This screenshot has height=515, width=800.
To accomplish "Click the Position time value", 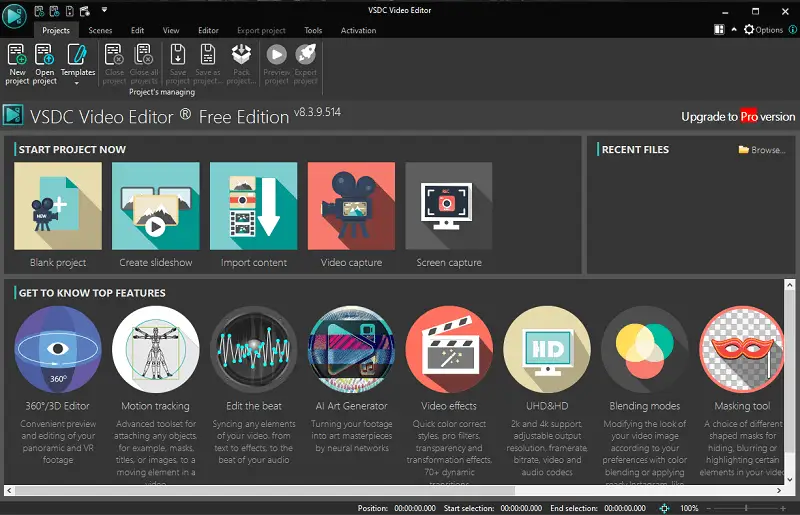I will (415, 508).
